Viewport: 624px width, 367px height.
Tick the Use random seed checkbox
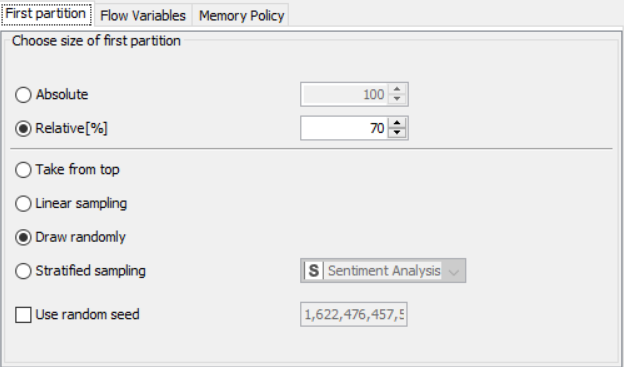click(23, 314)
